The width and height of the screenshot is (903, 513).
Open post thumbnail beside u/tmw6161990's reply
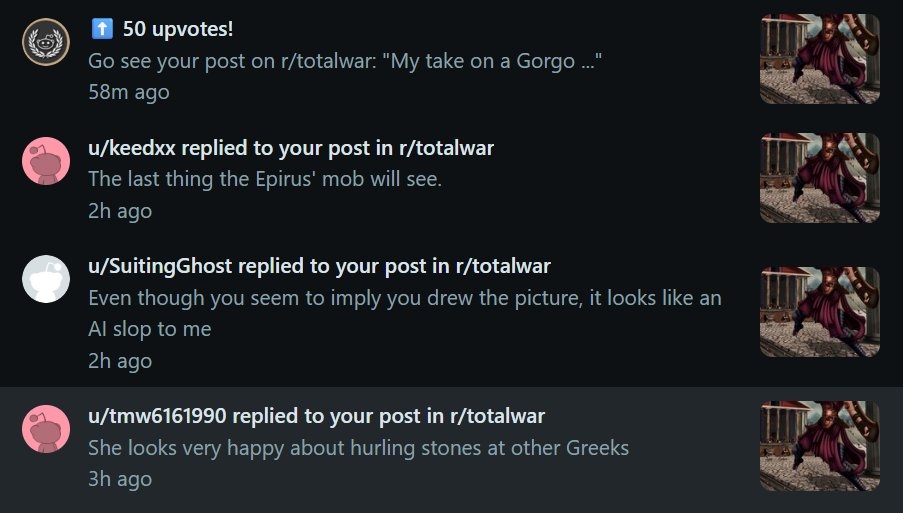(x=820, y=445)
